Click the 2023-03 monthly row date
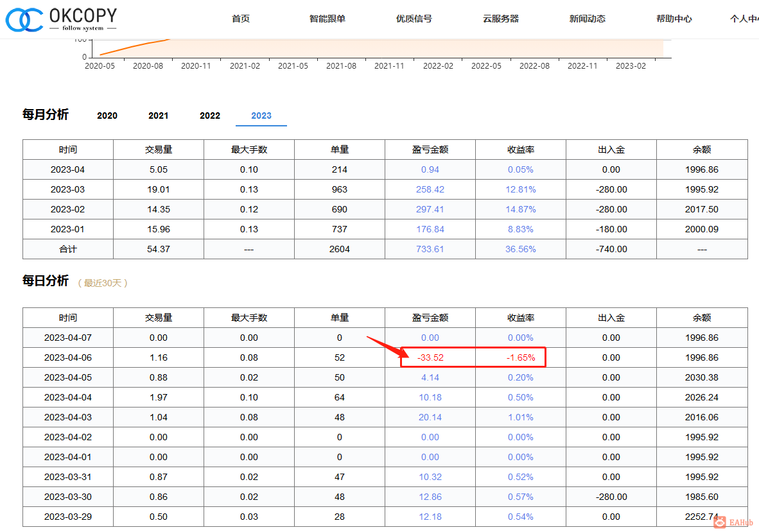759x532 pixels. click(68, 189)
